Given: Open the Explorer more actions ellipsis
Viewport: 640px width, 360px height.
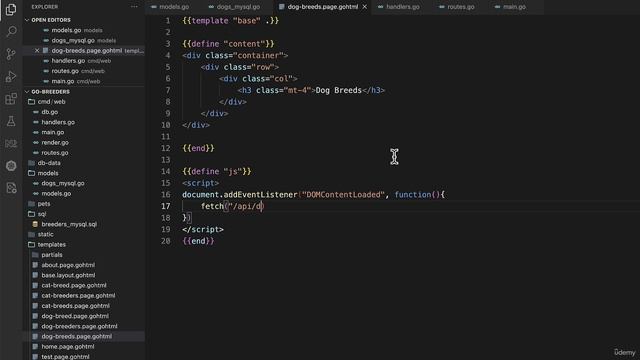Looking at the screenshot, I should pos(134,7).
